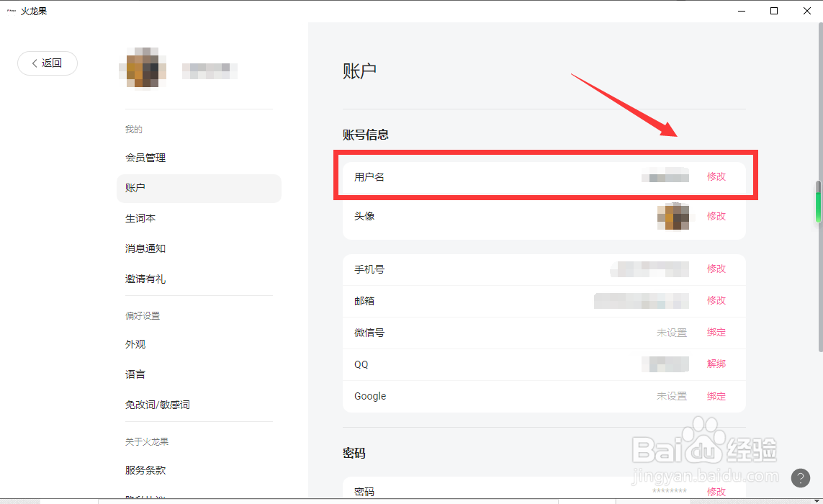The width and height of the screenshot is (823, 504).
Task: Select 生词本 from the sidebar
Action: point(140,217)
